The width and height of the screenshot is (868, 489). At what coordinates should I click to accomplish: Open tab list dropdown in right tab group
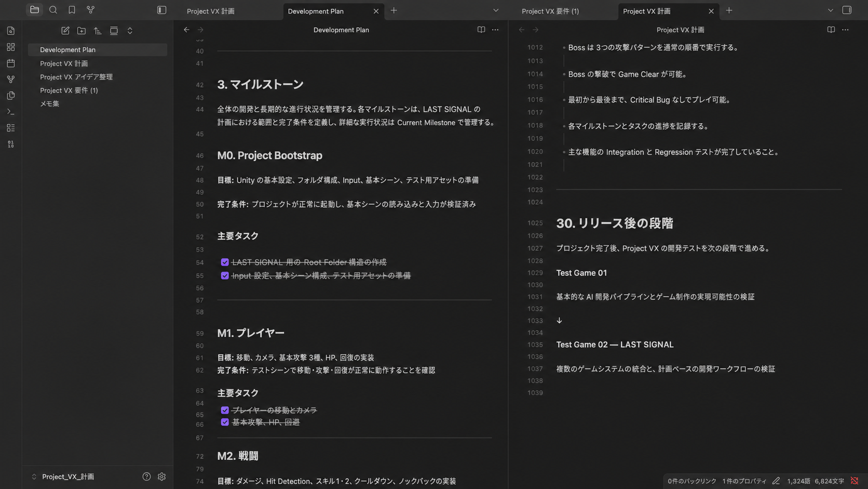pyautogui.click(x=831, y=10)
